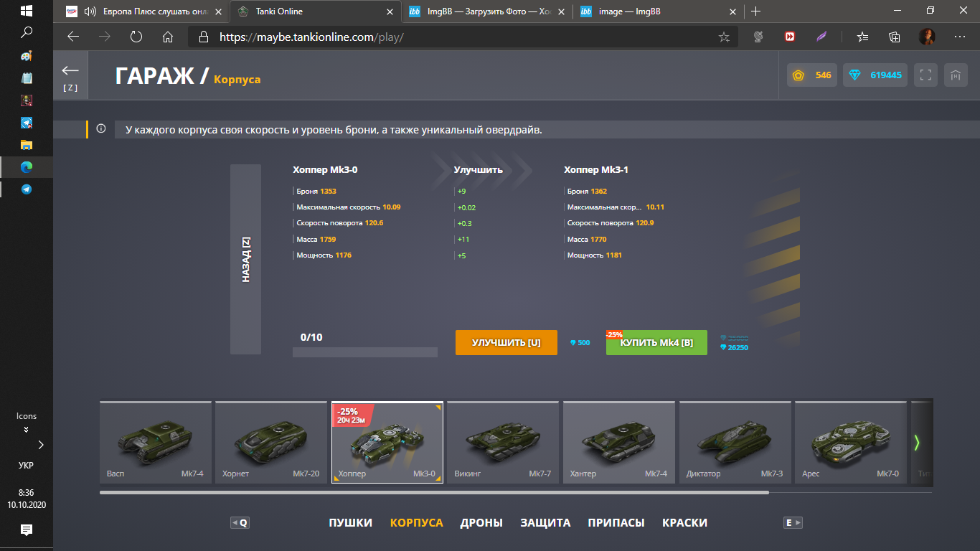Screen dimensions: 980x551
Task: Click the E next-category arrow
Action: click(793, 523)
